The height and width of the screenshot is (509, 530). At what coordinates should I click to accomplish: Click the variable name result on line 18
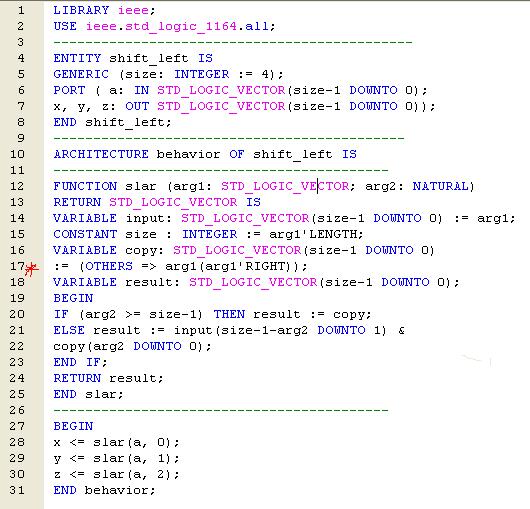click(x=149, y=282)
